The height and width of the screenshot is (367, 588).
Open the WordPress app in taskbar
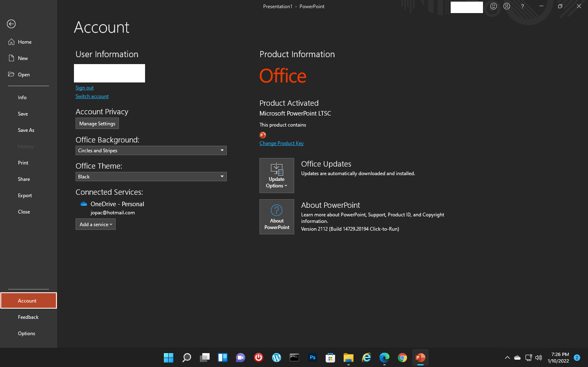pyautogui.click(x=276, y=358)
